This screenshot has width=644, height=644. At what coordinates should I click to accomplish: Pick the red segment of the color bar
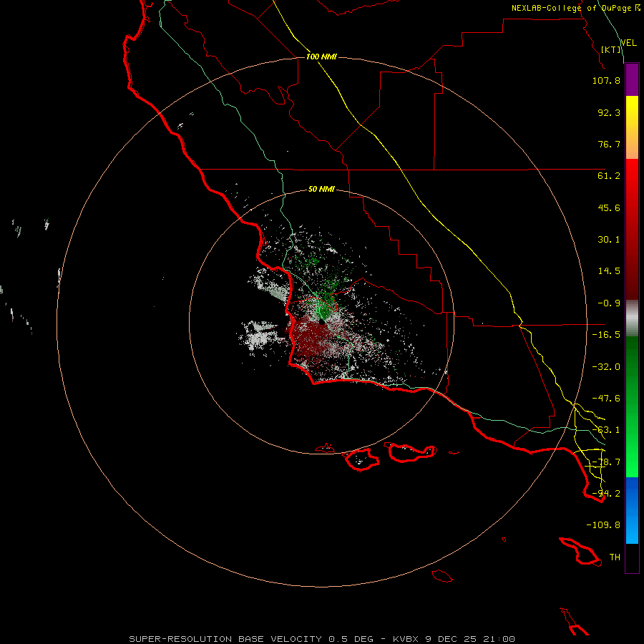[632, 229]
